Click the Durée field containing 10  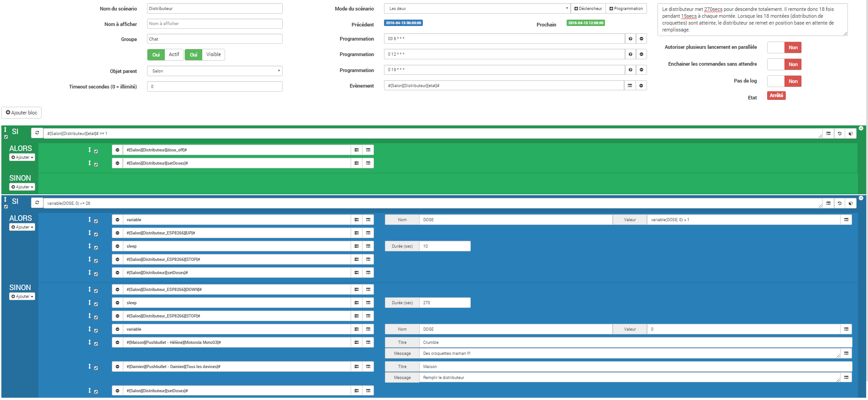click(445, 246)
